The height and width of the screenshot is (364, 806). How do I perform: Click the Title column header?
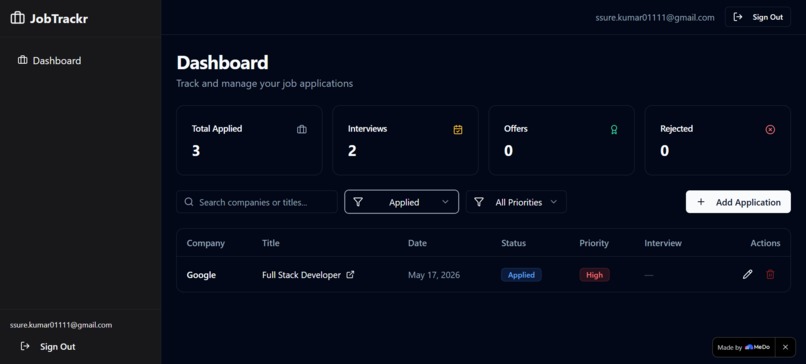tap(271, 243)
